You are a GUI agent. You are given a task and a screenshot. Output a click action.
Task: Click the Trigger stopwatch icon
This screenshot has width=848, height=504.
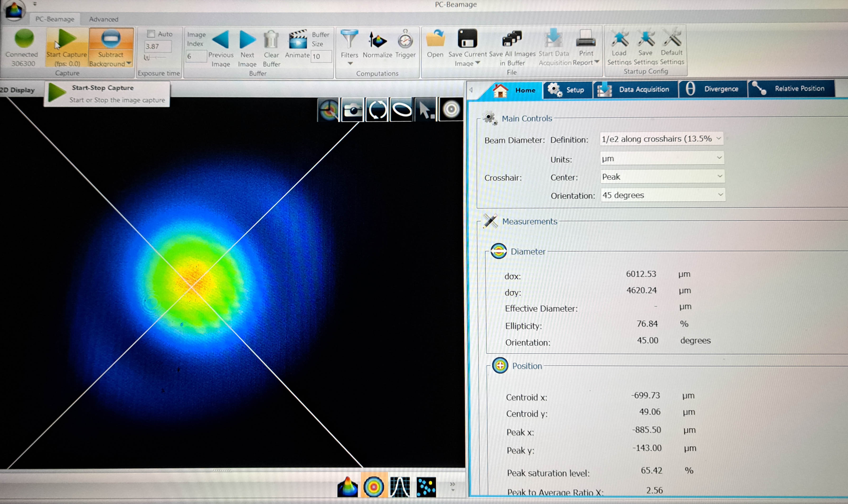[405, 40]
